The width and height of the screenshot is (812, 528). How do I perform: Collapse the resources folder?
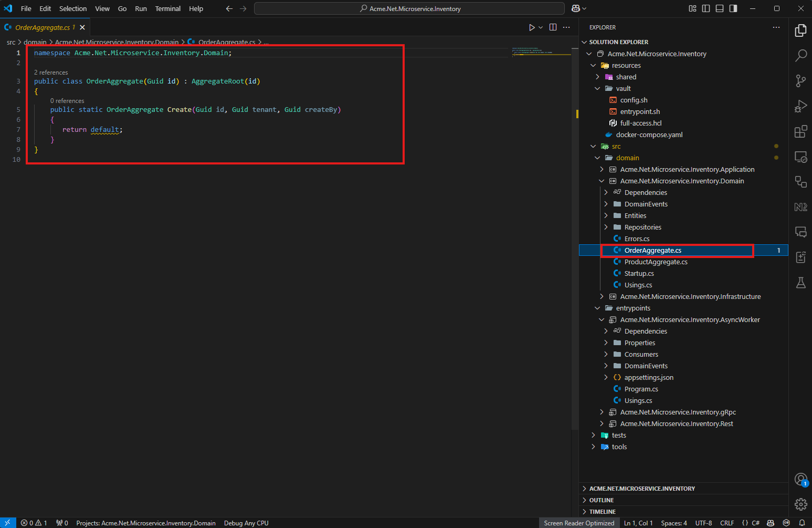593,65
